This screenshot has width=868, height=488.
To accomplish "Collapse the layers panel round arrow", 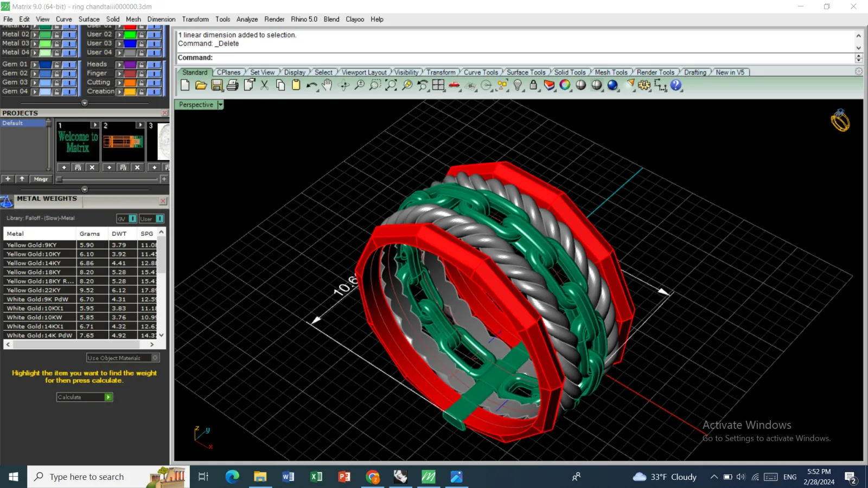I will coord(85,103).
